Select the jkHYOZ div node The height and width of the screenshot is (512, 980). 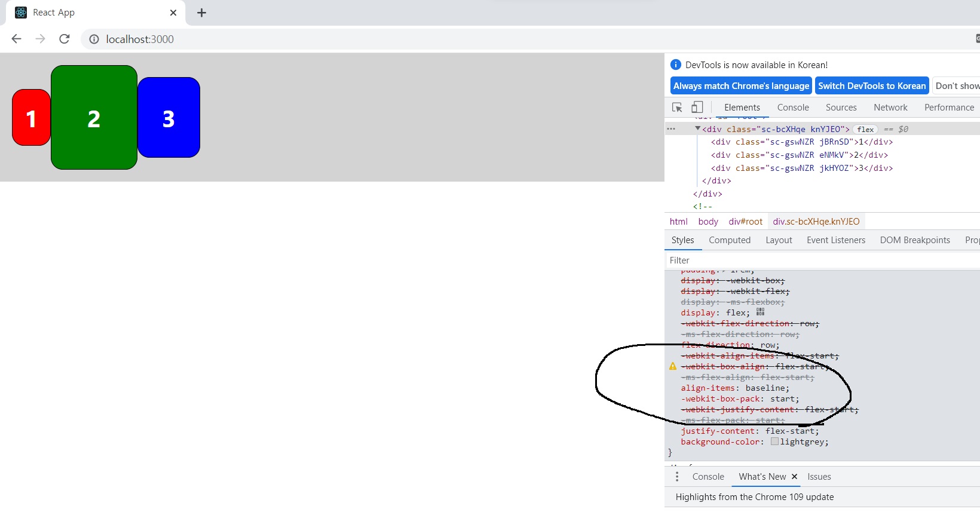(x=801, y=168)
